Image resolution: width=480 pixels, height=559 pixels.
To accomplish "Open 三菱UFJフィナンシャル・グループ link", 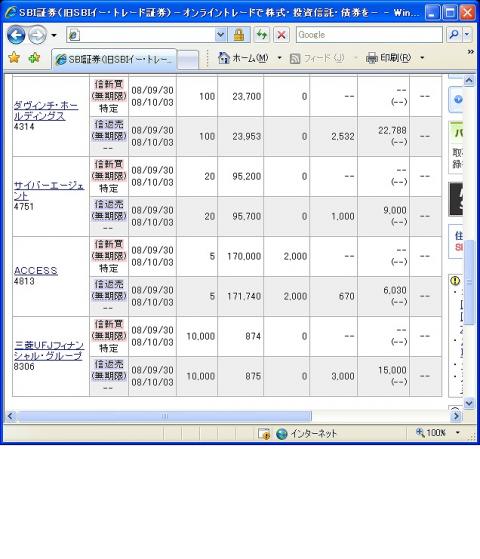I will tap(49, 350).
